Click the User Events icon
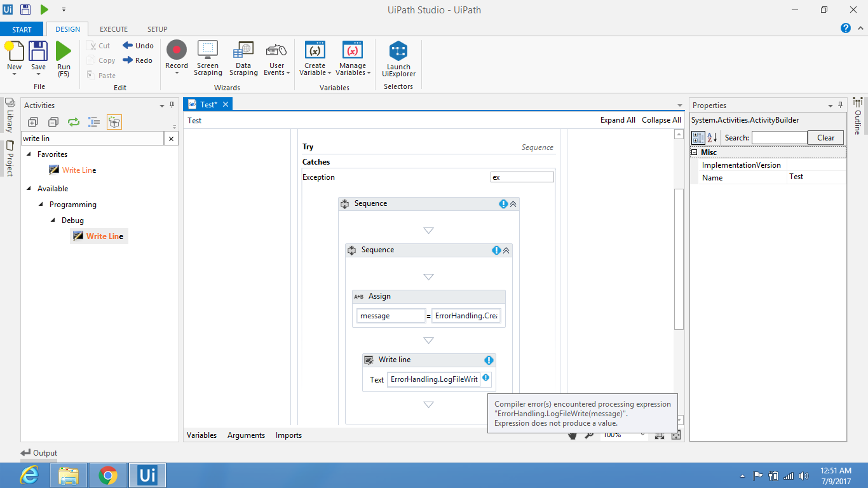 (276, 50)
